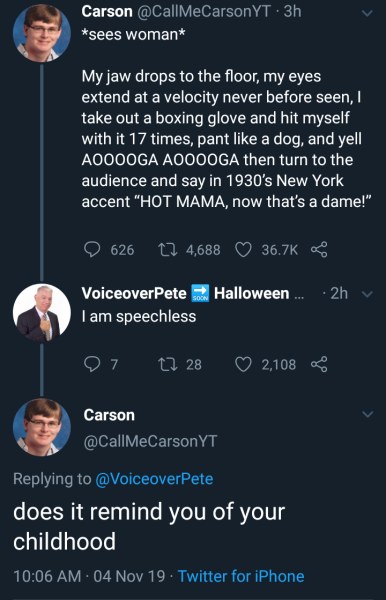Retweet VoiceoverPete's tweet with 28 retweets
This screenshot has width=386, height=600.
click(x=168, y=364)
